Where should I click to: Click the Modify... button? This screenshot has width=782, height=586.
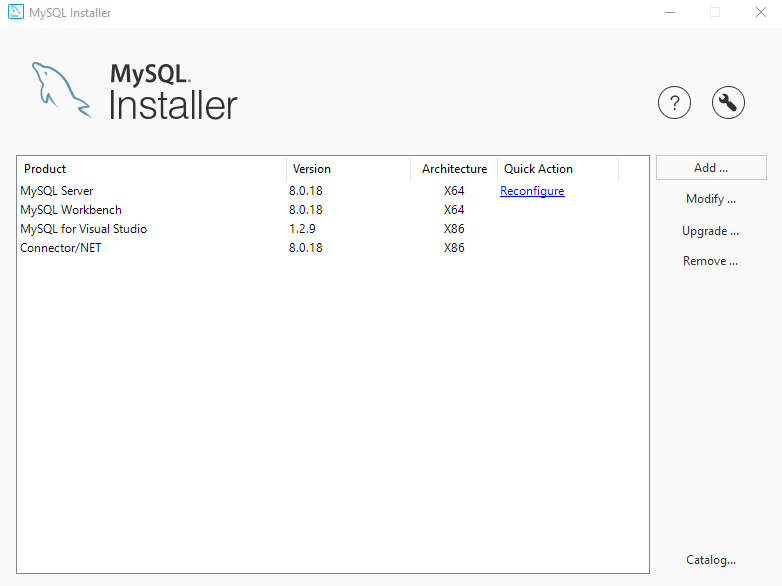(711, 199)
